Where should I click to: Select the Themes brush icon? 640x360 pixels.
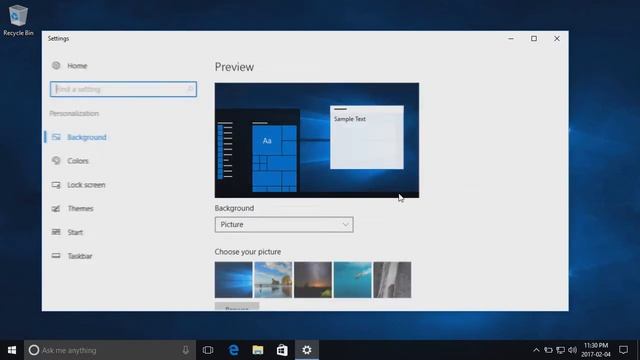pyautogui.click(x=56, y=209)
